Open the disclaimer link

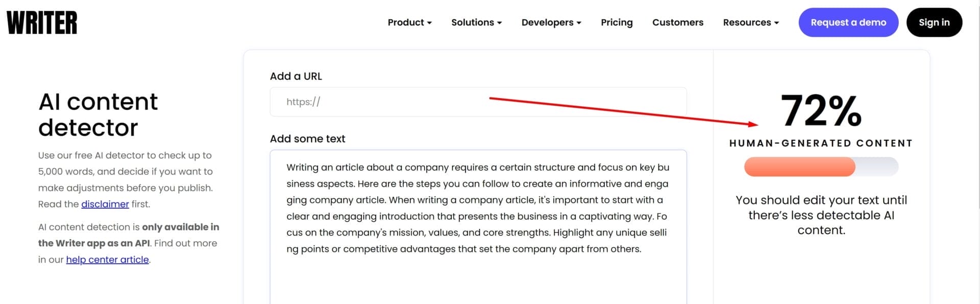click(x=105, y=204)
